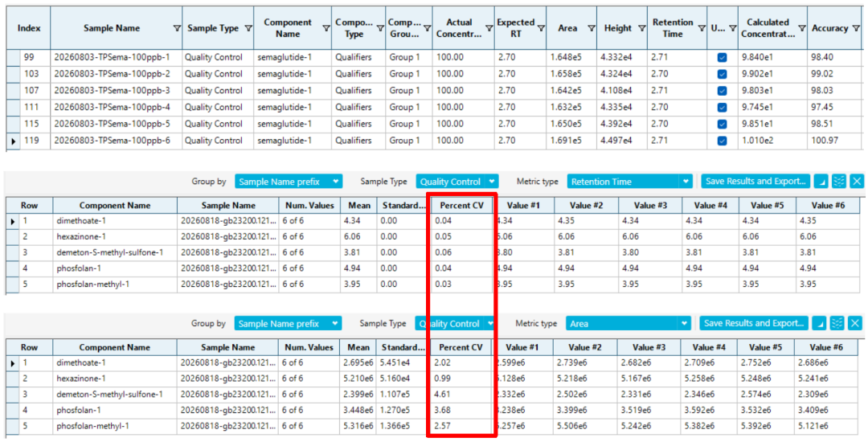Open the Height column filter

pyautogui.click(x=641, y=28)
